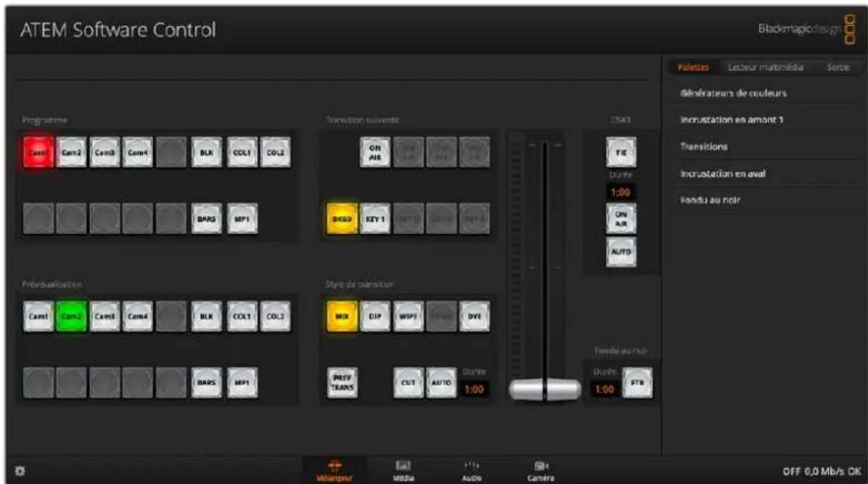Toggle the KEY 1 button
This screenshot has width=868, height=484.
[x=375, y=218]
